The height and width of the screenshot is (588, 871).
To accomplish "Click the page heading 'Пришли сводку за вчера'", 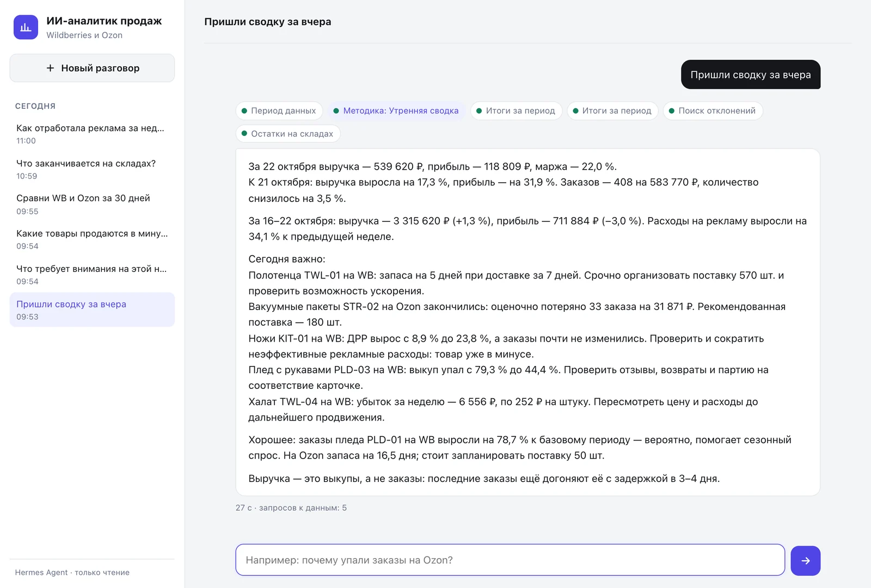I will [x=268, y=22].
